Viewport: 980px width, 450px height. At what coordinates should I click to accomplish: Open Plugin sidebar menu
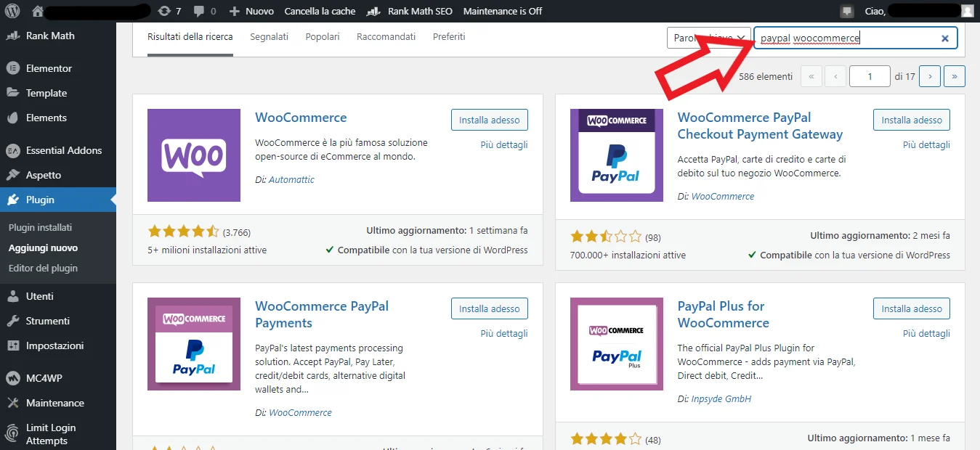(x=58, y=200)
